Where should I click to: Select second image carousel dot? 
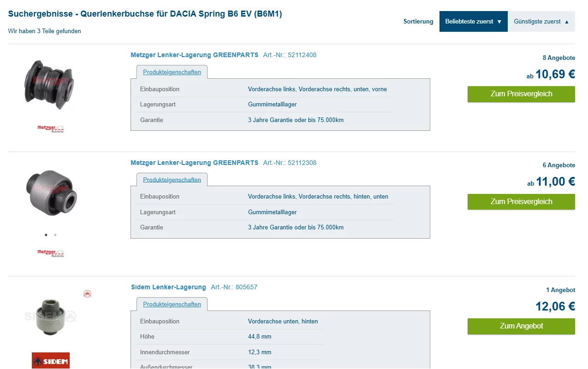55,235
